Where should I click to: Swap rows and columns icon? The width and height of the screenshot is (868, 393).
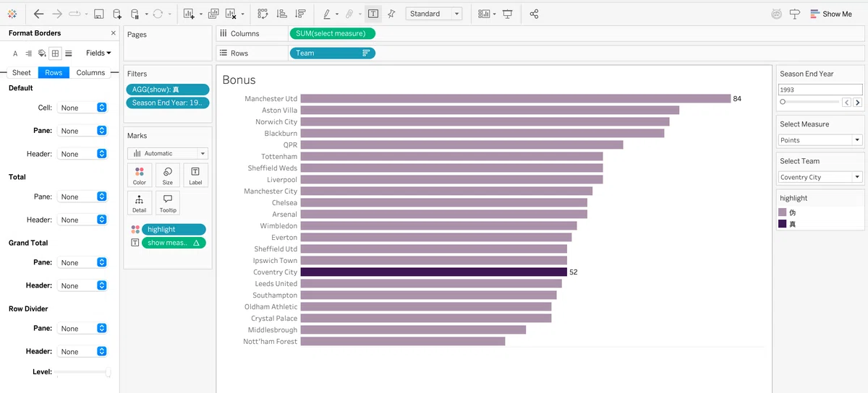pos(263,14)
